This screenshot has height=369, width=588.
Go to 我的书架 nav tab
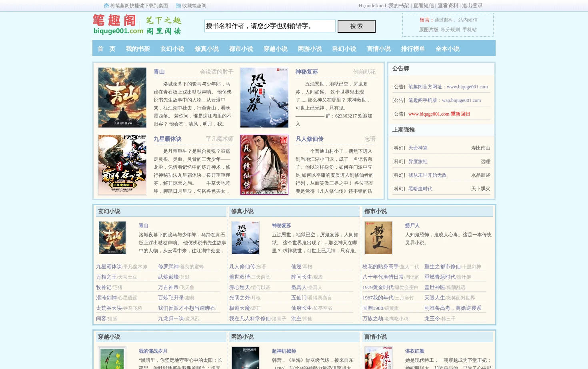click(x=138, y=49)
